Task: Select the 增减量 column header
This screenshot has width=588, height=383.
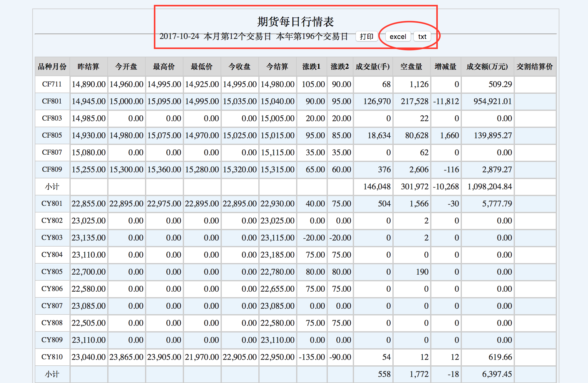Action: pyautogui.click(x=446, y=67)
